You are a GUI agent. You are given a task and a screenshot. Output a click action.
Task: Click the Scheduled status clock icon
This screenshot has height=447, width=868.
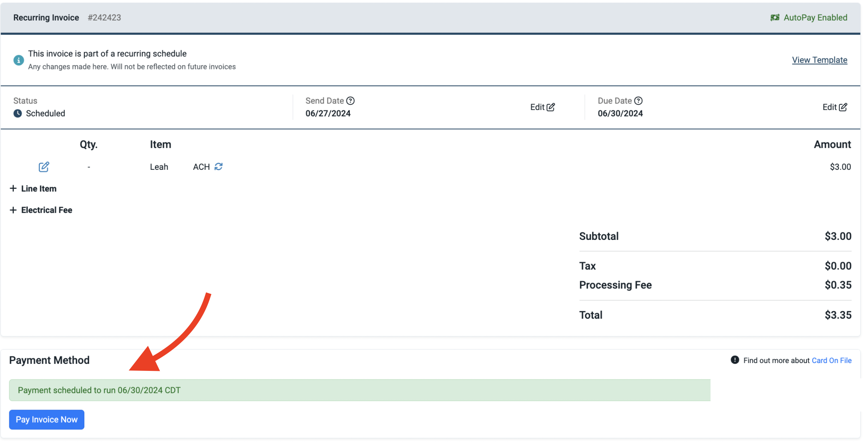point(18,113)
